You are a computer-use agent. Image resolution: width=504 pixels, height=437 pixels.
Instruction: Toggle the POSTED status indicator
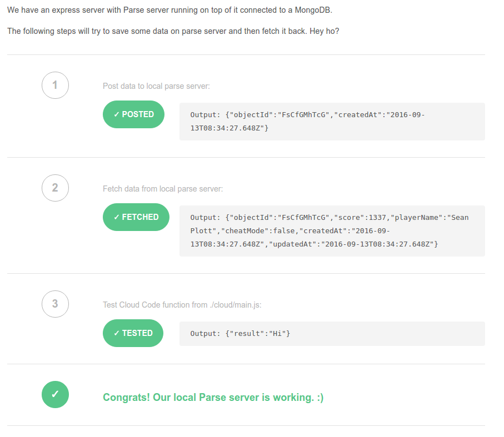tap(133, 114)
